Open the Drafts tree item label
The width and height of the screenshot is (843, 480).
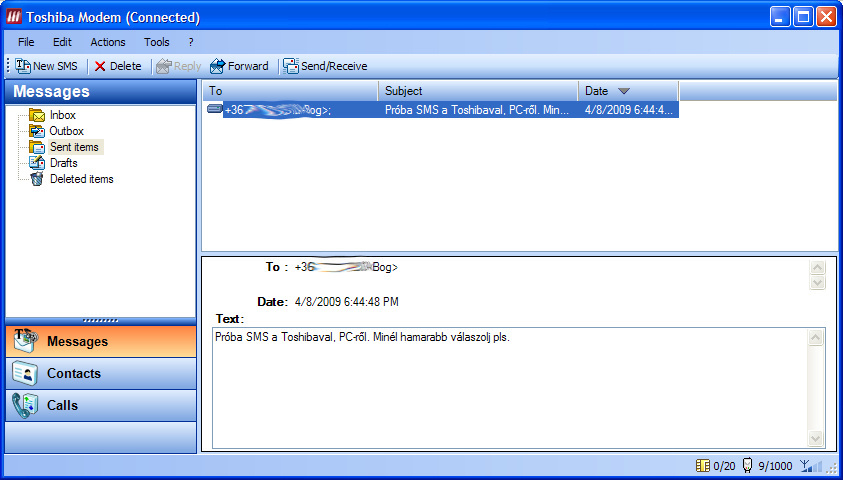(x=63, y=163)
